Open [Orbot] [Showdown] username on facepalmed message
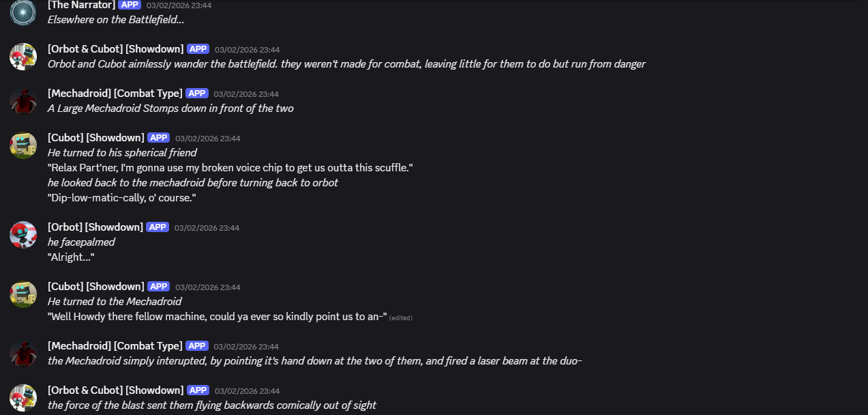Image resolution: width=868 pixels, height=415 pixels. (x=95, y=227)
